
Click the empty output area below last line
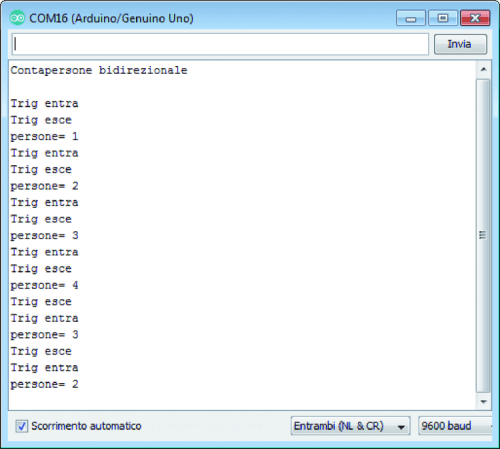coord(242,400)
